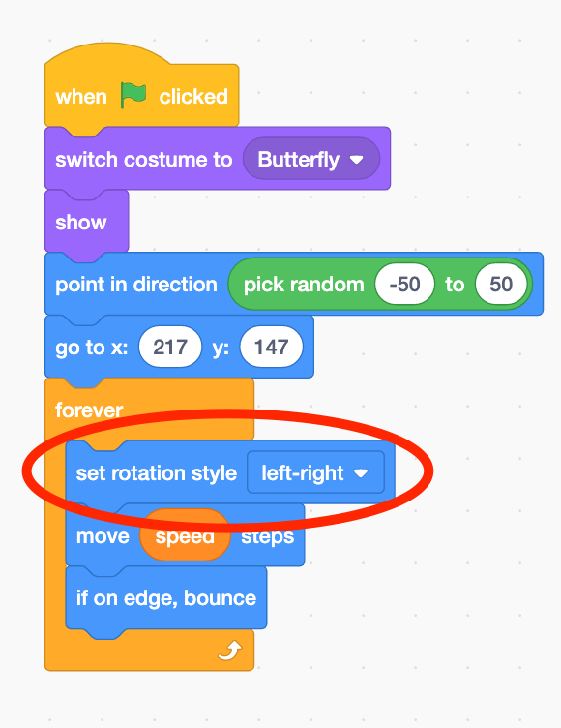Click the x value 217 field

(170, 347)
